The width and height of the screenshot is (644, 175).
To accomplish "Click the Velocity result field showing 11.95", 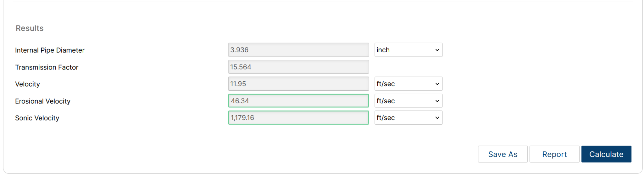I will pyautogui.click(x=298, y=84).
